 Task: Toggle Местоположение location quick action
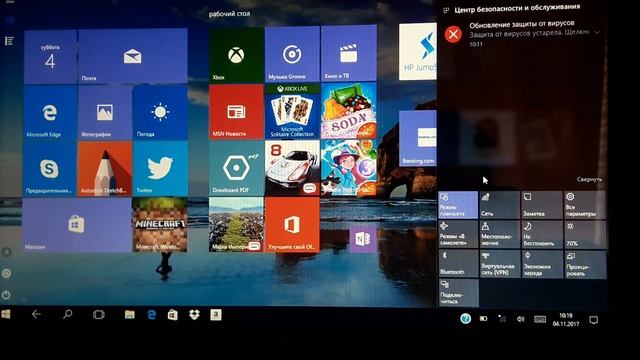click(x=500, y=234)
